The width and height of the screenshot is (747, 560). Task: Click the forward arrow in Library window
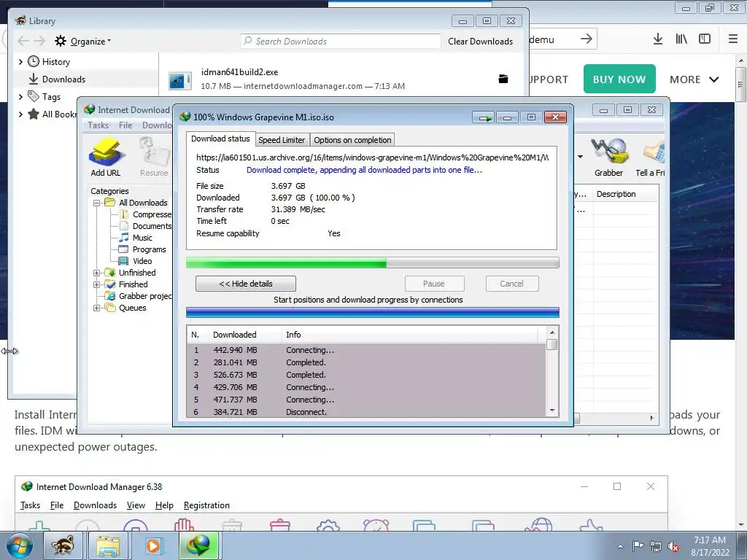pyautogui.click(x=39, y=41)
